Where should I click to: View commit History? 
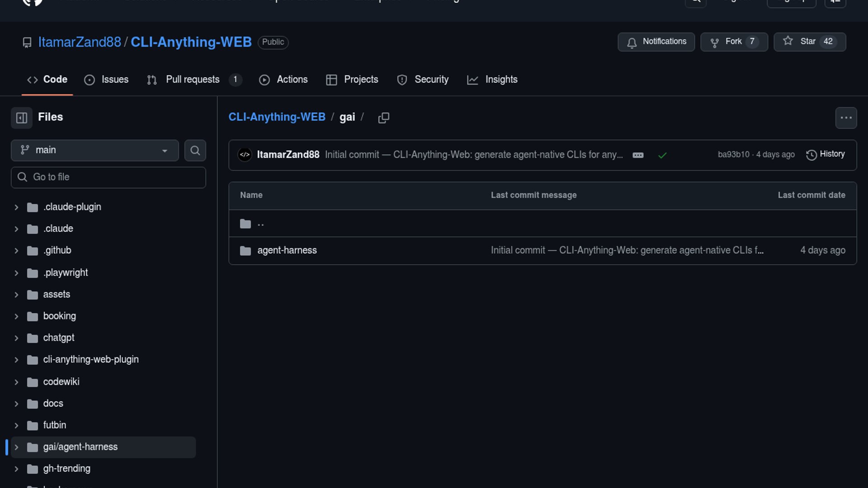point(826,155)
